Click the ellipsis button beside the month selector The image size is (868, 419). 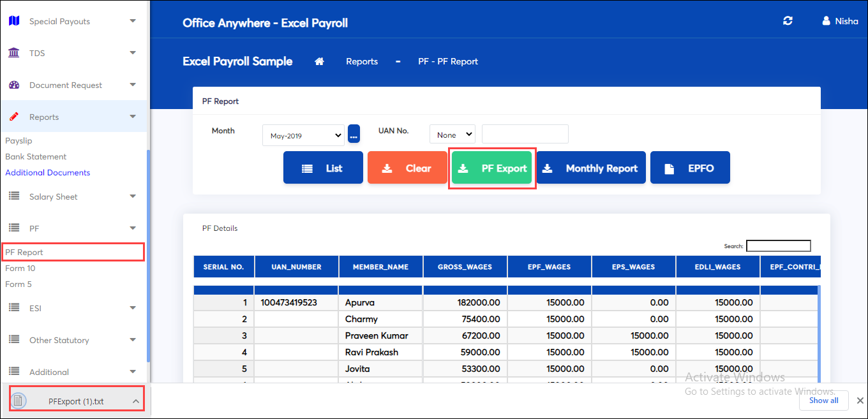(x=354, y=135)
